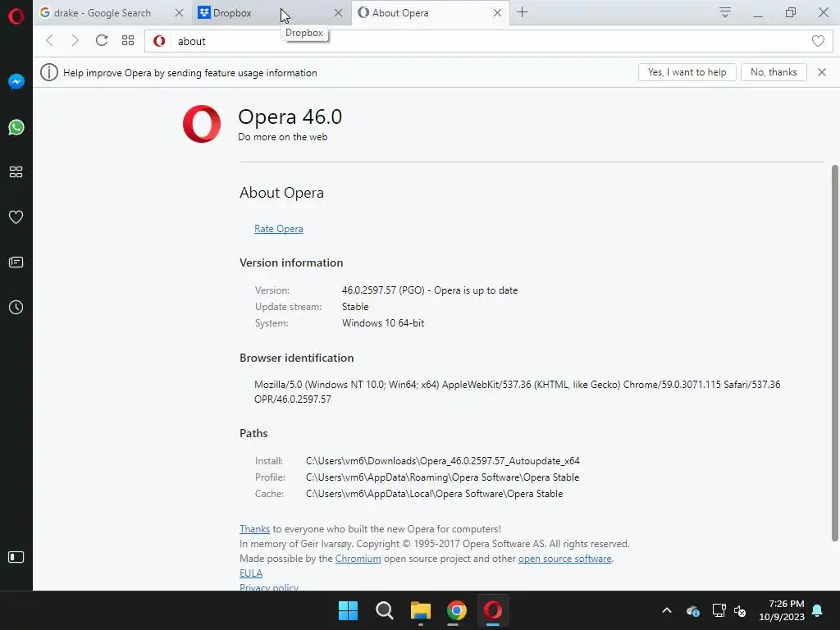Open the EULA link
840x630 pixels.
click(251, 573)
